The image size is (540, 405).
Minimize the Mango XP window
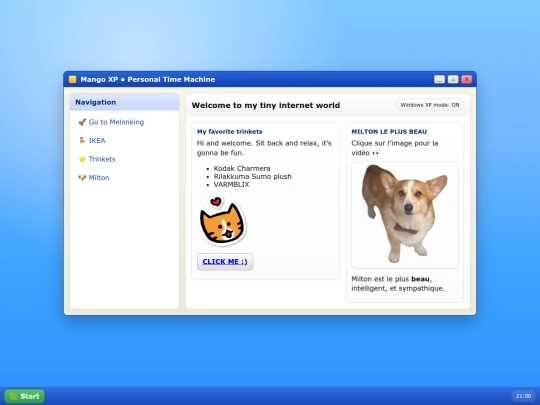pos(439,80)
